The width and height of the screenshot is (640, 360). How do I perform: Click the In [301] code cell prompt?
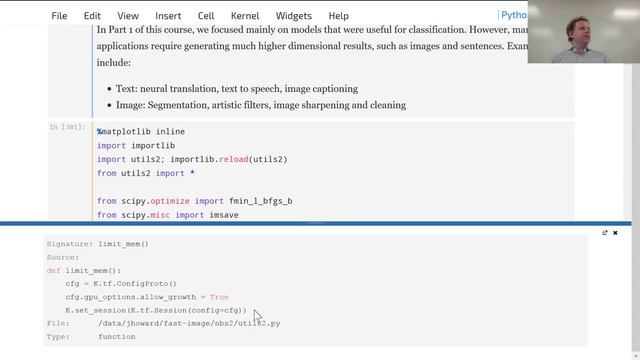tap(67, 127)
